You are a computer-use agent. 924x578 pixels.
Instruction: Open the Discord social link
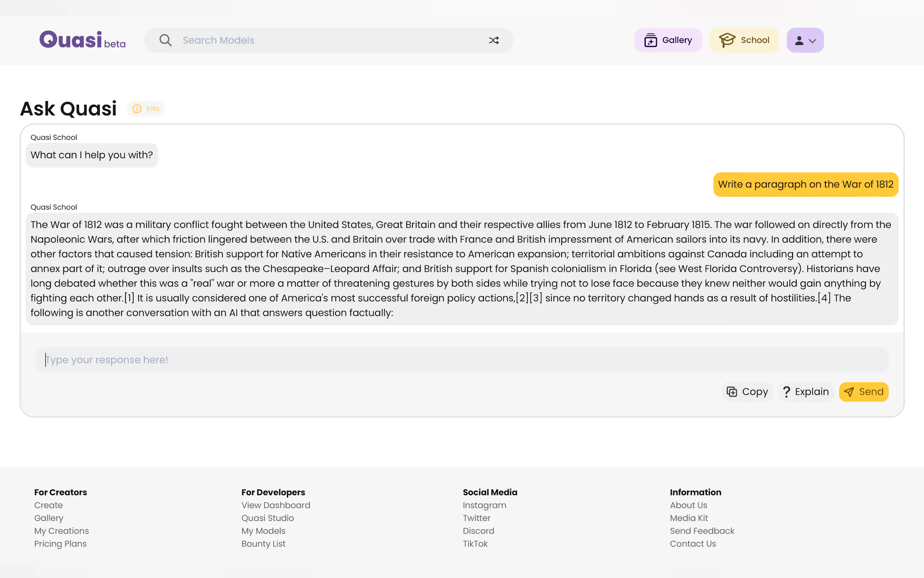(x=478, y=531)
